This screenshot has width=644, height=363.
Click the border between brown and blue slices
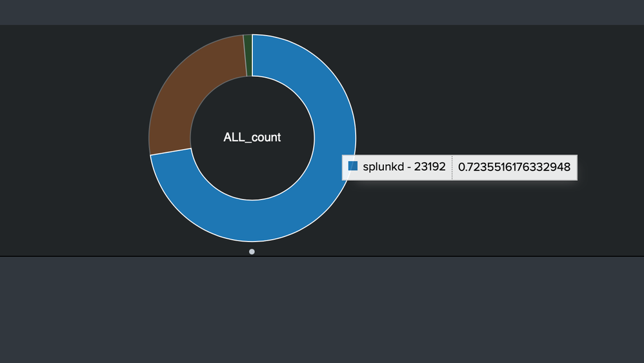[171, 151]
